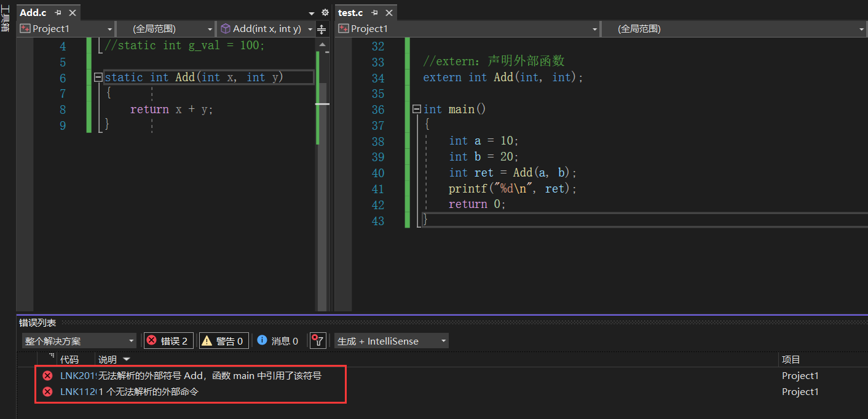Click the split editor icon in Add.c pane
Screen dimensions: 868x419
[322, 29]
